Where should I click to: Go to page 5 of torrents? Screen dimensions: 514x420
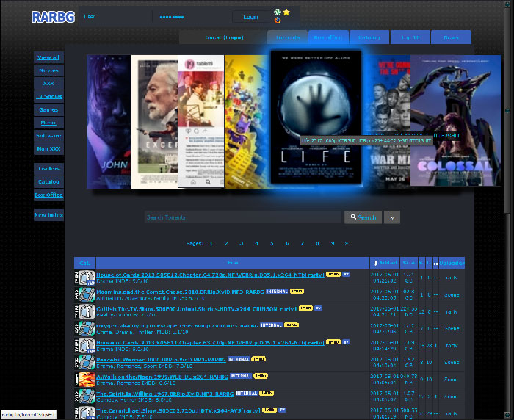pyautogui.click(x=272, y=243)
